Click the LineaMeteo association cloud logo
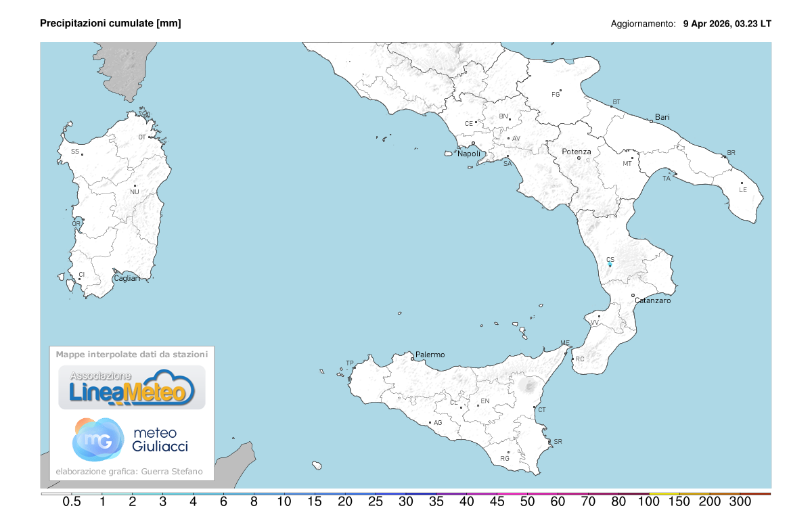812x521 pixels. pos(133,386)
